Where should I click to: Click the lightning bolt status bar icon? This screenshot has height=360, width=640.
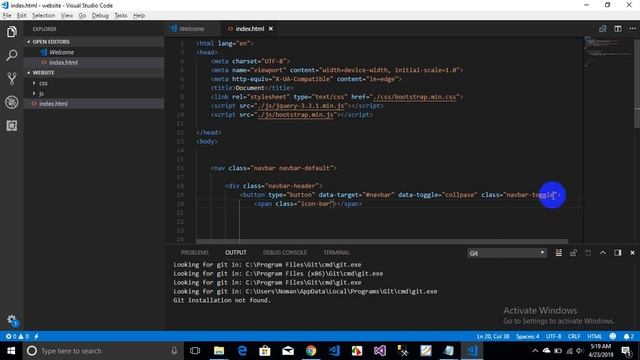point(36,336)
